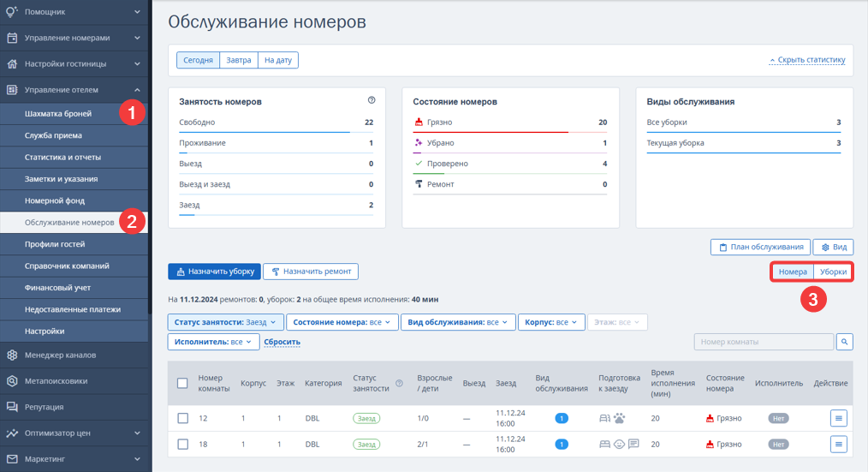Click the search magnifier icon button
The image size is (868, 472).
coord(844,342)
